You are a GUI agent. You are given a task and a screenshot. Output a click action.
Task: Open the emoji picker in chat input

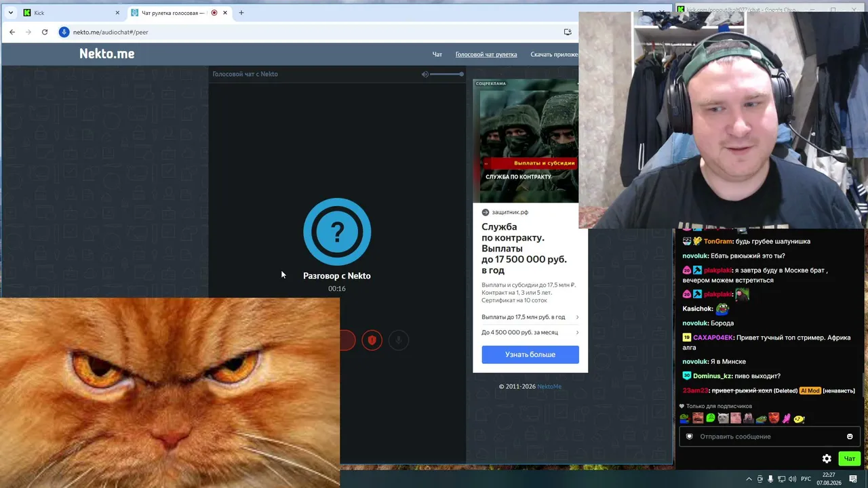point(850,436)
